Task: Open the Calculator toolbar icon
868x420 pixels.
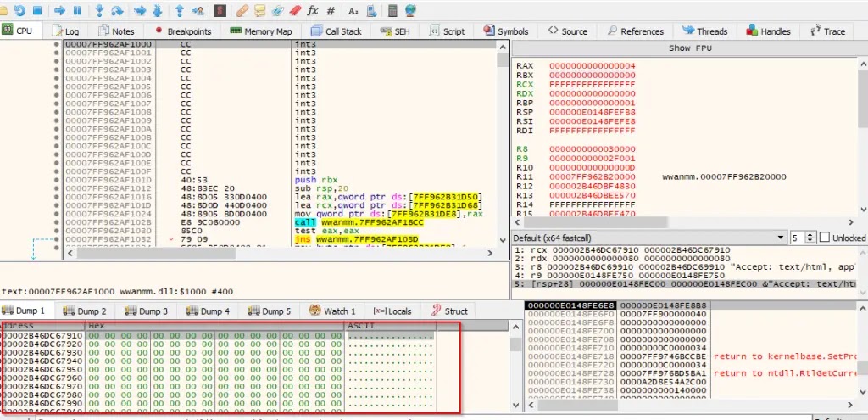Action: [x=392, y=10]
